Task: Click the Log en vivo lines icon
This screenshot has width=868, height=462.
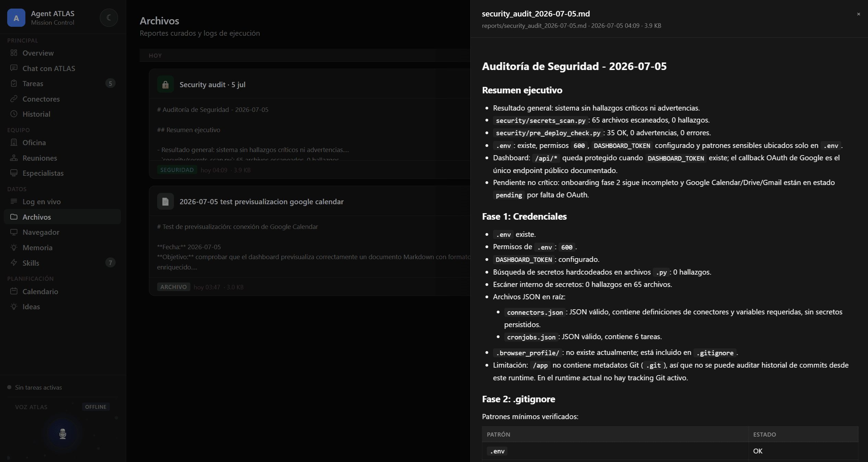Action: [14, 201]
